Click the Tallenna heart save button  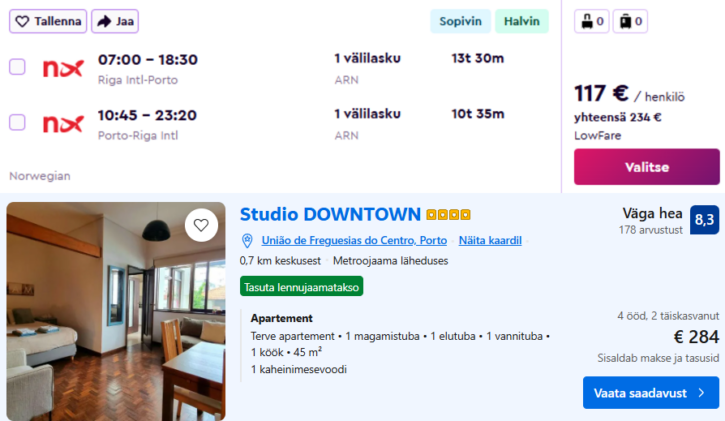(48, 21)
